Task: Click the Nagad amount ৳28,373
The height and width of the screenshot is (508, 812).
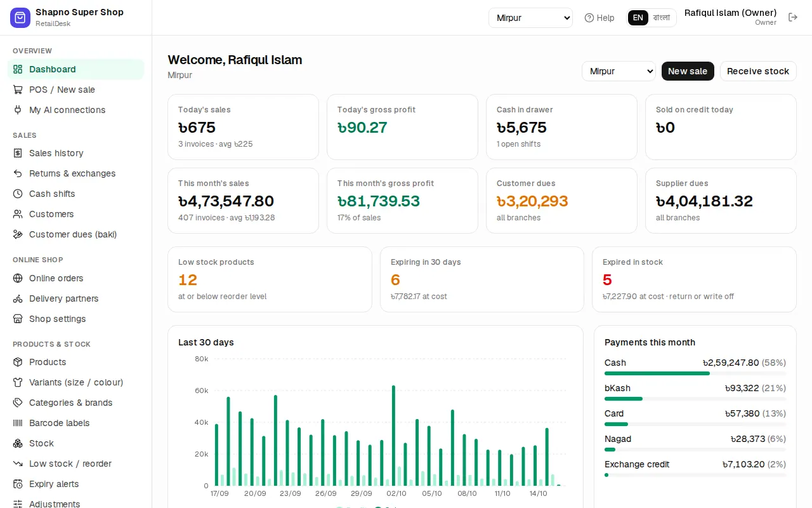Action: 747,439
